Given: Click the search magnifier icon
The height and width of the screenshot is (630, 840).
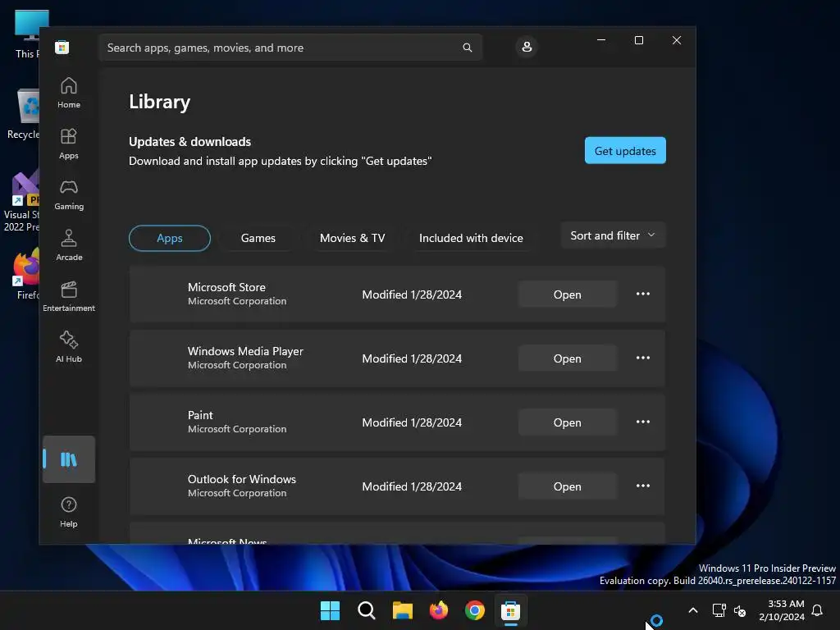Looking at the screenshot, I should pyautogui.click(x=467, y=48).
